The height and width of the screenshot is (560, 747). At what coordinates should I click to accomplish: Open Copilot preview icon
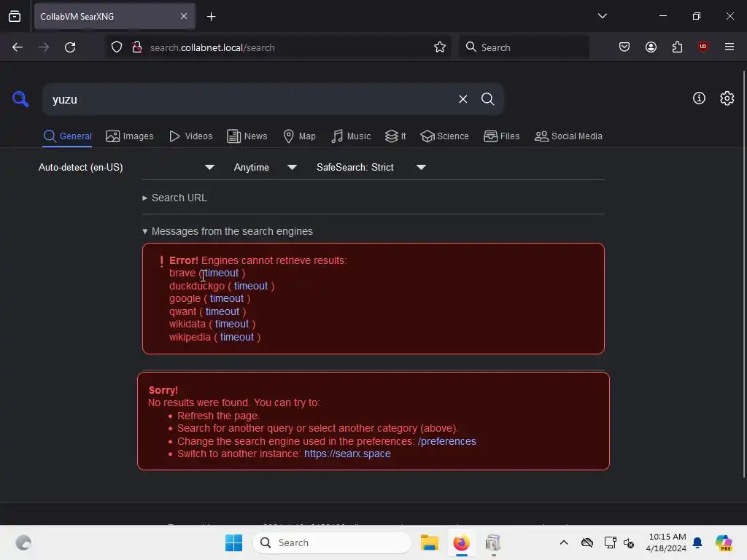click(724, 542)
